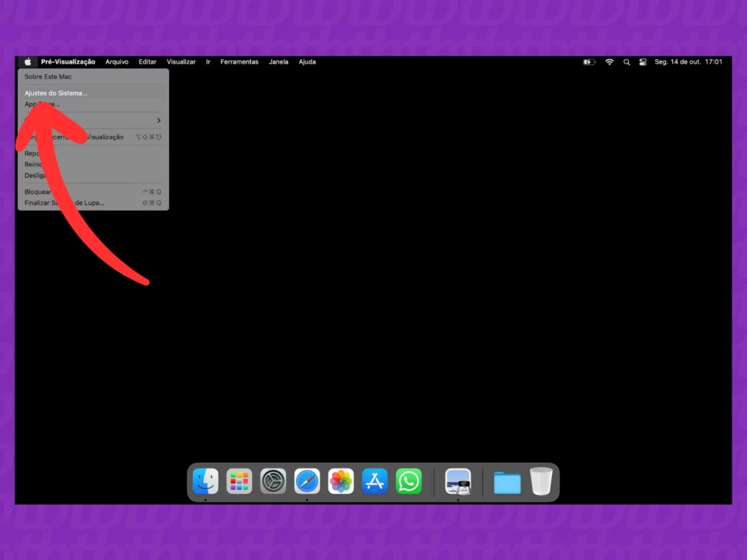Screen dimensions: 747x560
Task: Select Sobre Este Mac
Action: coord(93,77)
